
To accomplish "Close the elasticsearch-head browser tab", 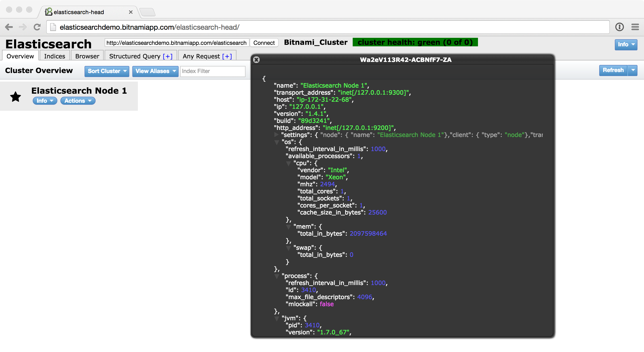I will point(131,12).
